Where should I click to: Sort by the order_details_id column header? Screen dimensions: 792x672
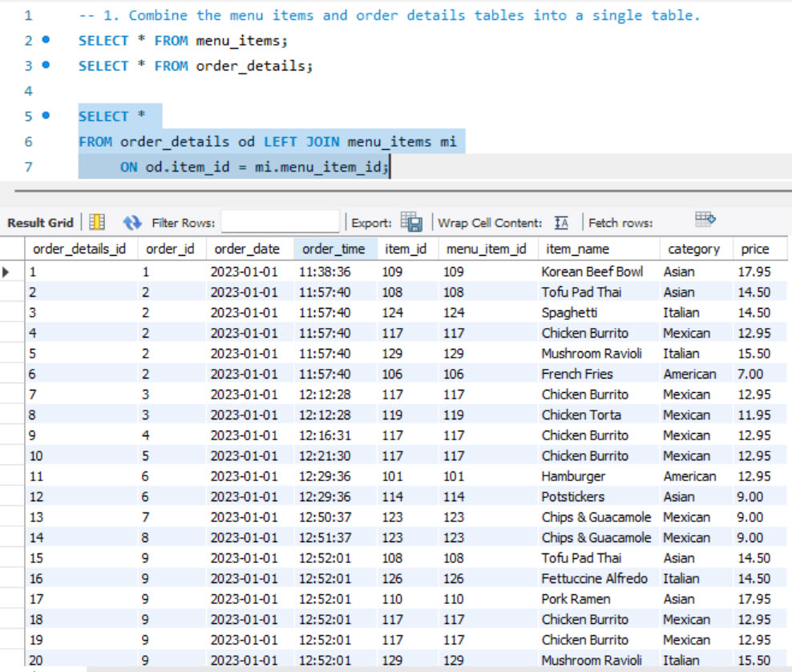pos(79,249)
